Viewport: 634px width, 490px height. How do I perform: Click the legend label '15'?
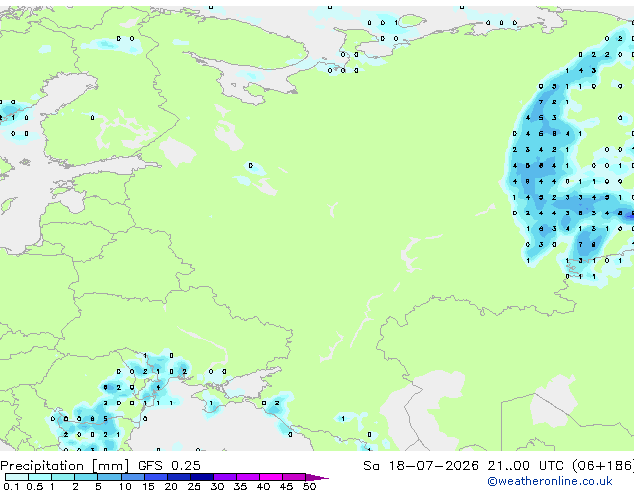[x=148, y=486]
